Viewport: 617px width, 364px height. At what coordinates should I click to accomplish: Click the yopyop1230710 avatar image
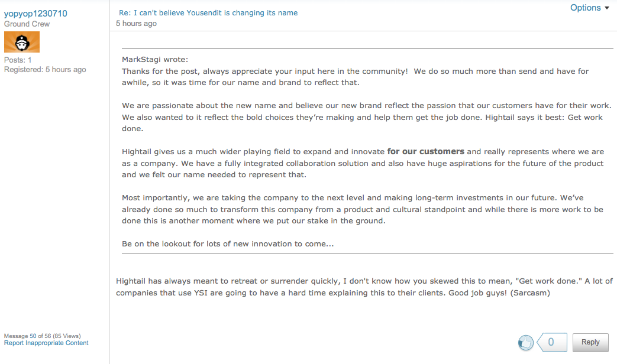[22, 43]
